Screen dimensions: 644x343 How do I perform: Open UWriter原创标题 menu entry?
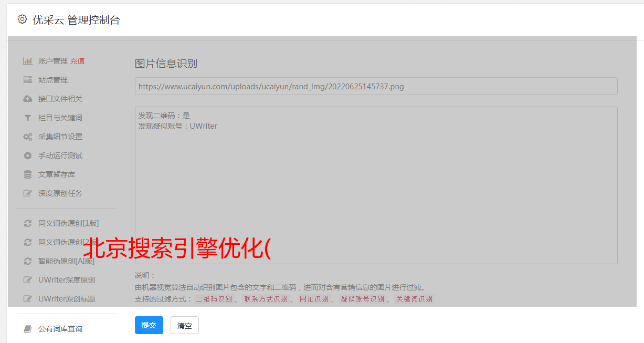point(67,299)
